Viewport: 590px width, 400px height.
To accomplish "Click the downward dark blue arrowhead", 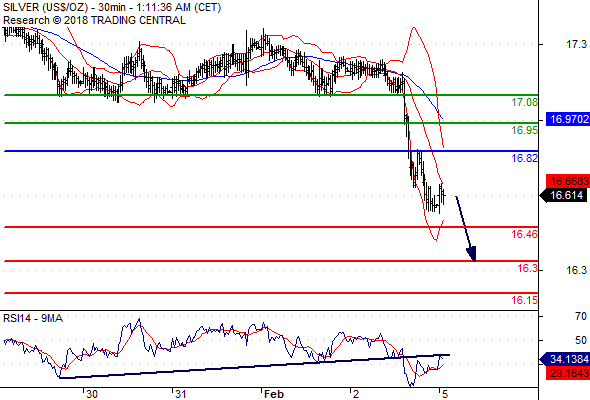I will point(472,254).
